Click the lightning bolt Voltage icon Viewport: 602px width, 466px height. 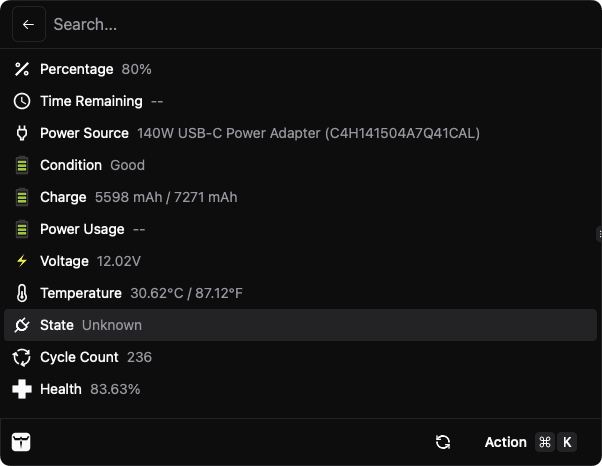(22, 261)
